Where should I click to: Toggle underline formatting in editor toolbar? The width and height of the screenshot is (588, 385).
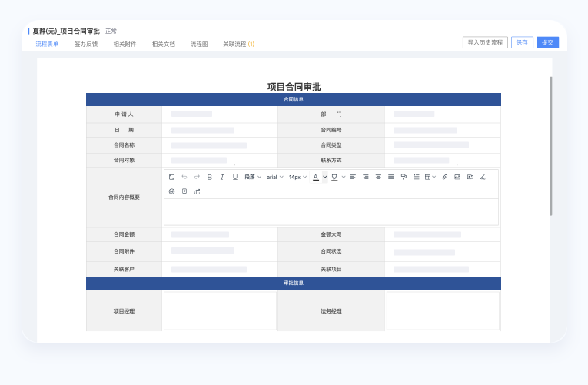235,177
